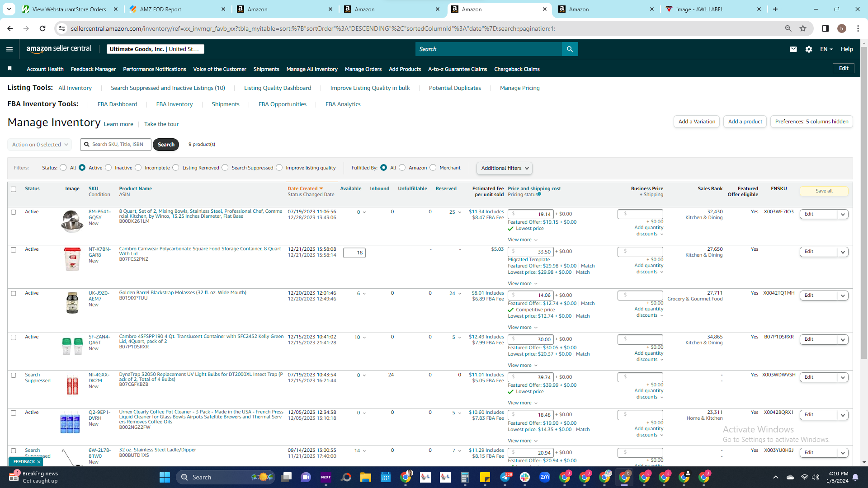Open Manage All Inventory in navigation bar
The height and width of the screenshot is (488, 868).
click(x=312, y=69)
